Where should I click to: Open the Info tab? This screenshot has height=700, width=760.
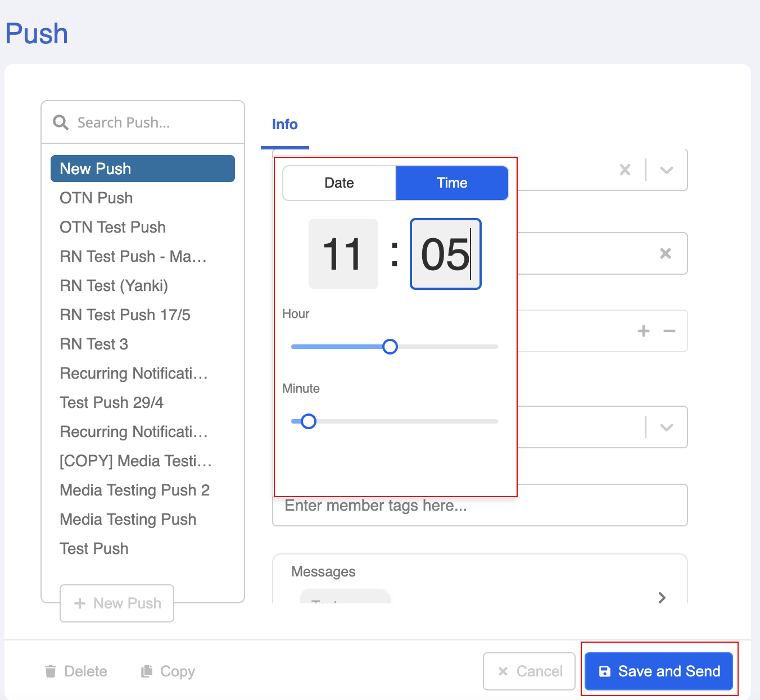click(284, 125)
